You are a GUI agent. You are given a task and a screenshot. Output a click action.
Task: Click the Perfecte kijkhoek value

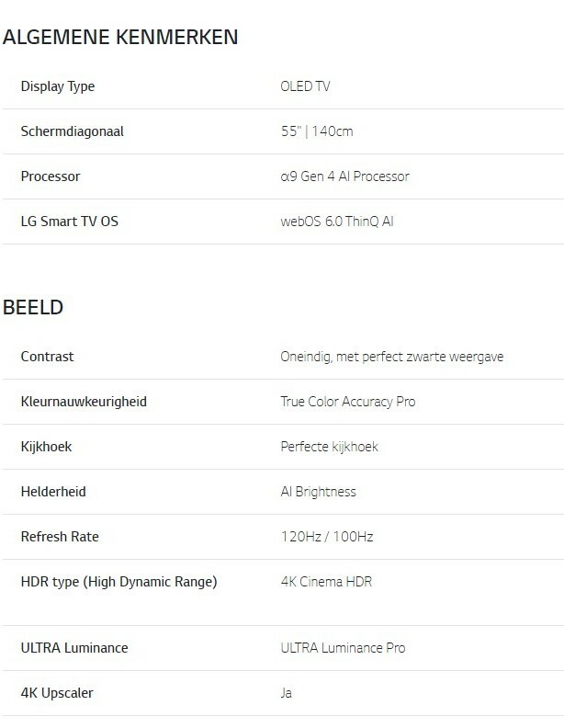click(329, 447)
